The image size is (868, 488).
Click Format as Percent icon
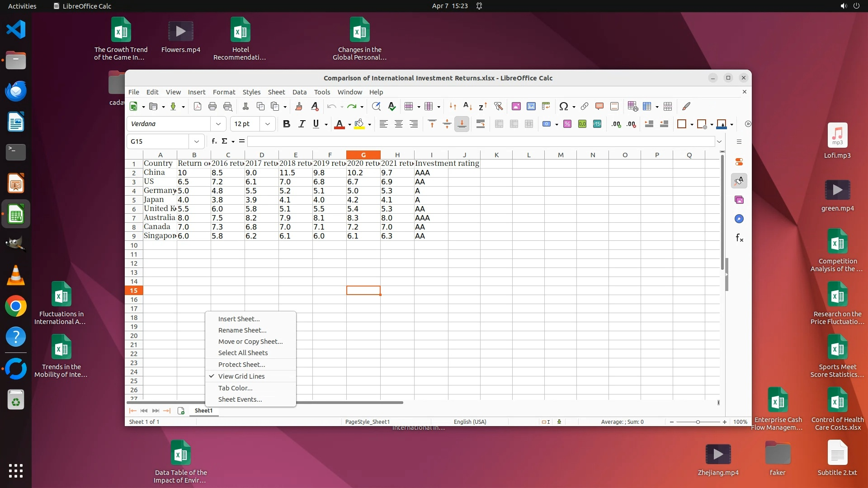pos(567,124)
